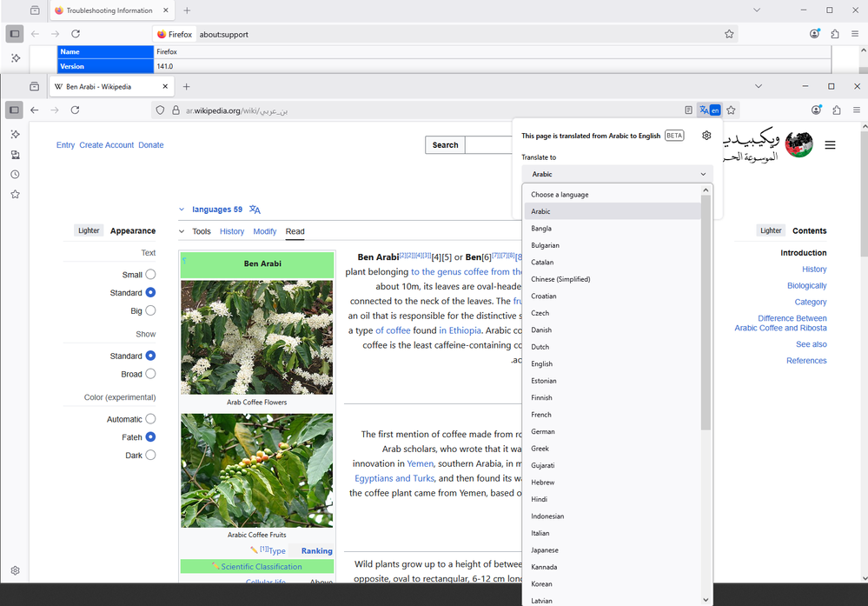
Task: Choose the Broad width radio option
Action: pos(150,374)
